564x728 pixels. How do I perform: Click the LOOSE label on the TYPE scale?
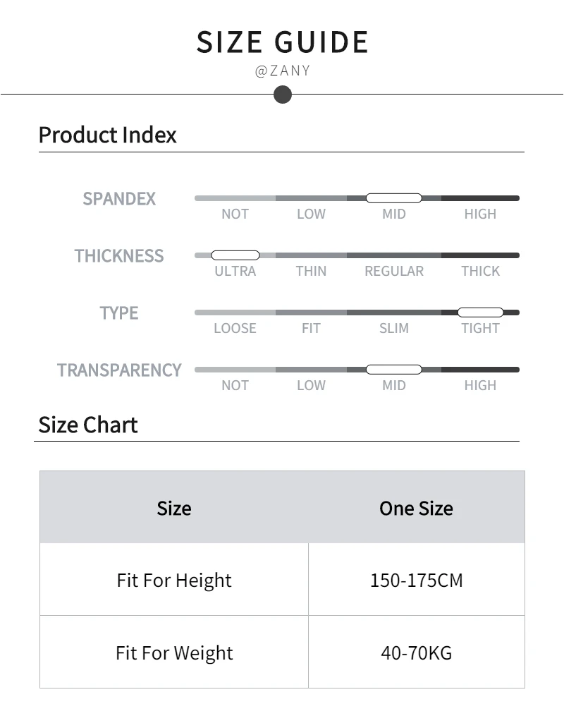[x=235, y=329]
